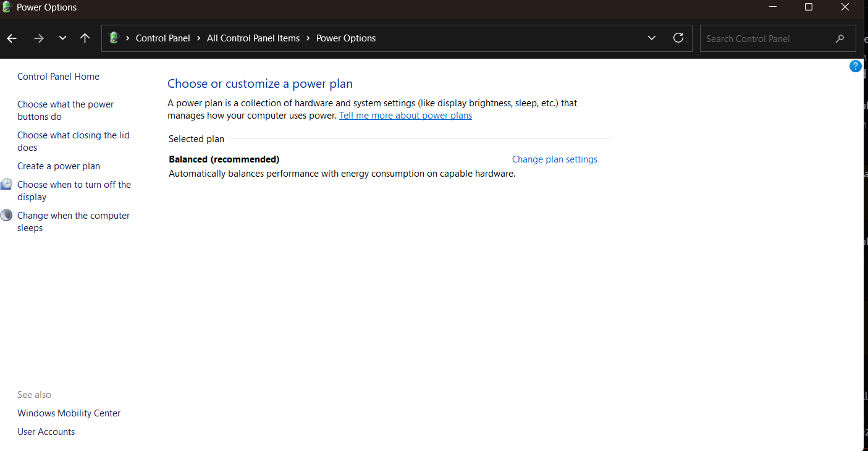Open Create a power plan
868x451 pixels.
59,166
